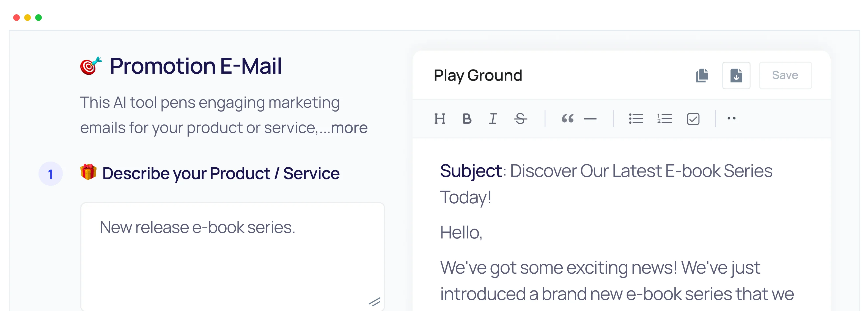Bold the selected text
This screenshot has width=868, height=311.
(467, 118)
